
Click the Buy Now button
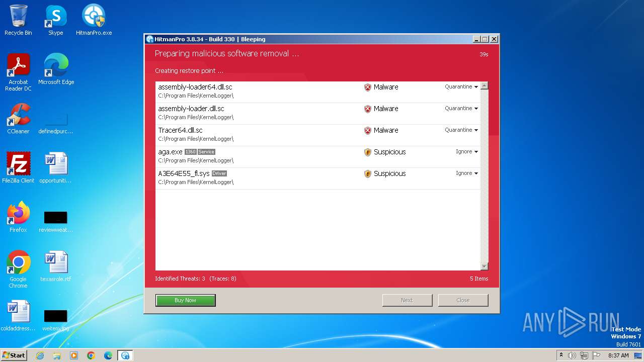point(186,300)
